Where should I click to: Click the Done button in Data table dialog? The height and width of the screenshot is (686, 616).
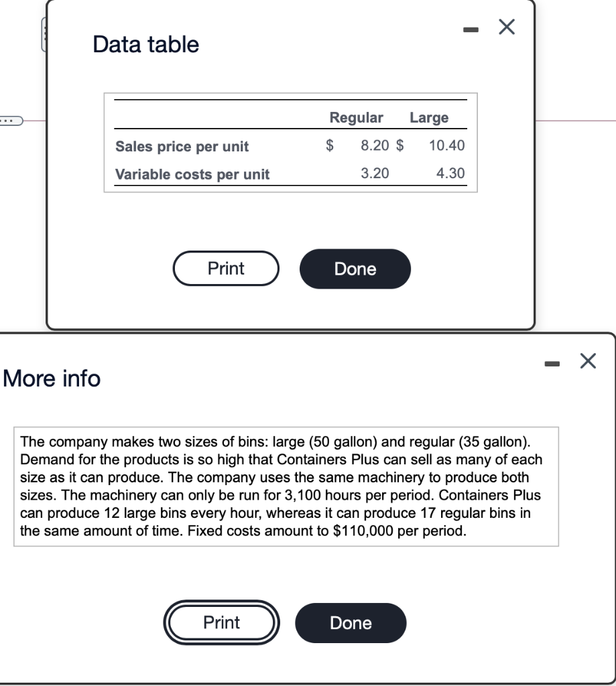(355, 269)
